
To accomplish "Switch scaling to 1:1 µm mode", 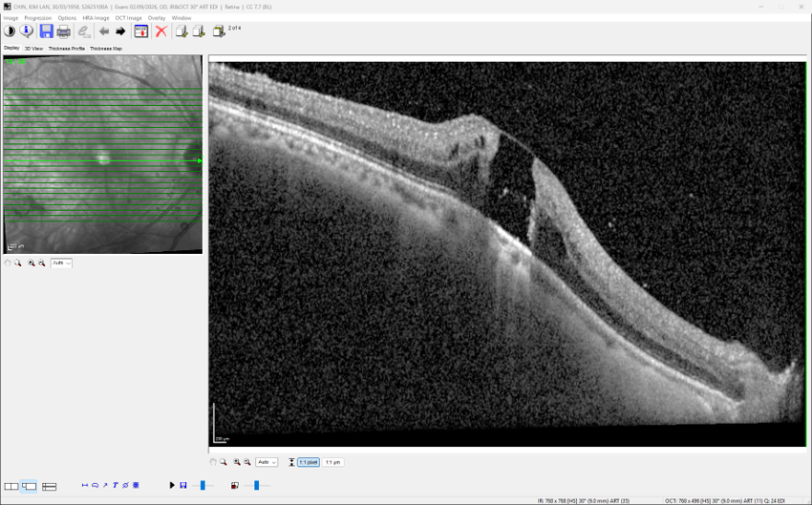I will pos(332,462).
